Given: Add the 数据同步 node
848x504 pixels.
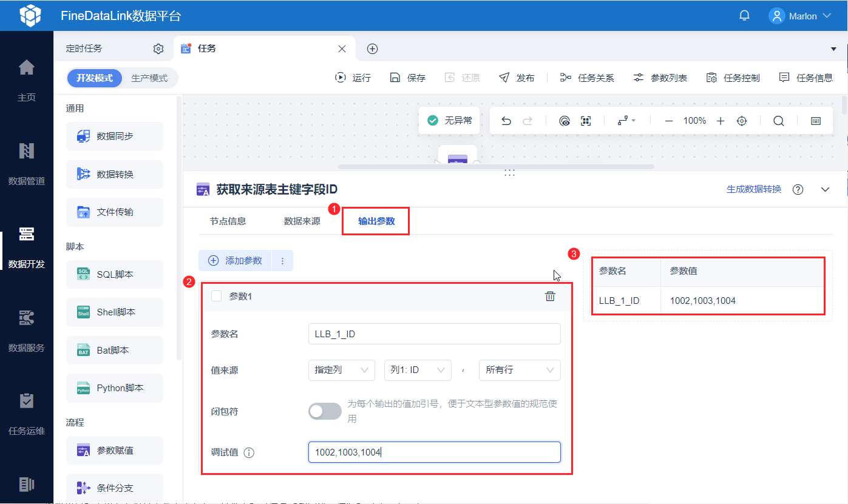Looking at the screenshot, I should pos(115,136).
